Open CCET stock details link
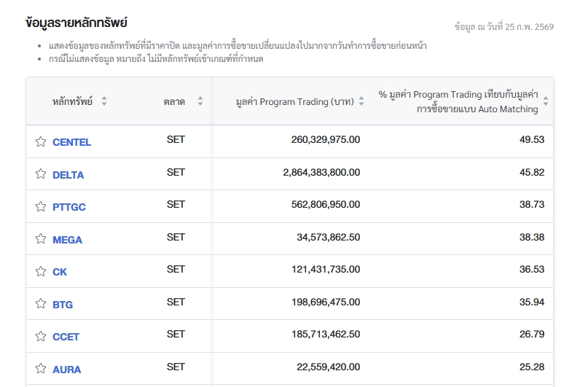The image size is (588, 387). pyautogui.click(x=66, y=337)
